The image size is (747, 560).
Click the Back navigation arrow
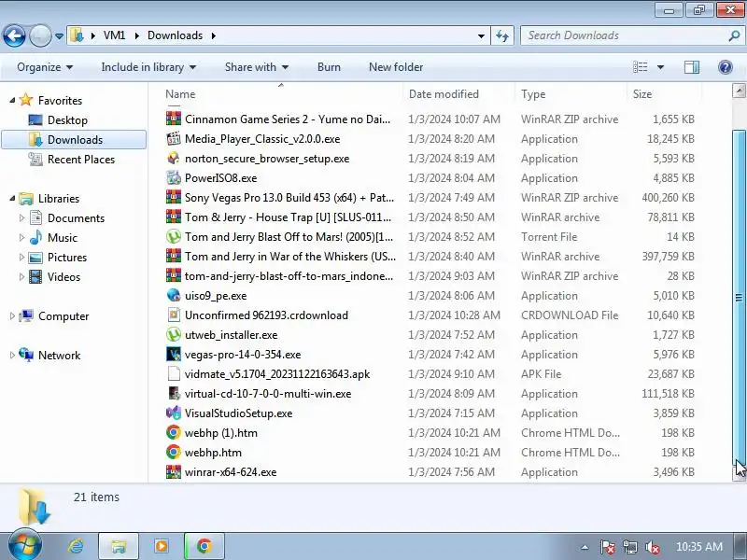coord(14,35)
